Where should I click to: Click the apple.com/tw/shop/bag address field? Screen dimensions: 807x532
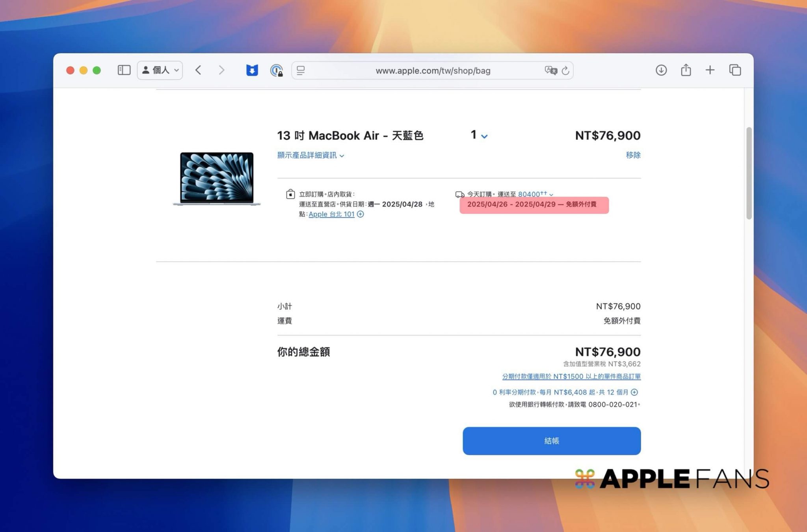coord(433,71)
